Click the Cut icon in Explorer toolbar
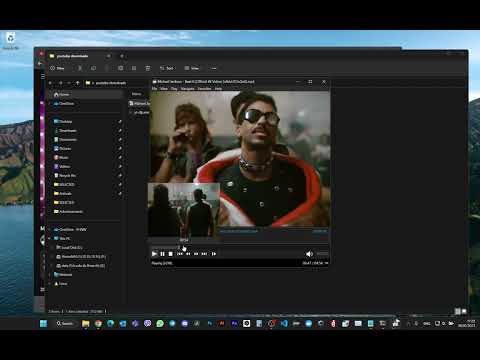 [80, 68]
